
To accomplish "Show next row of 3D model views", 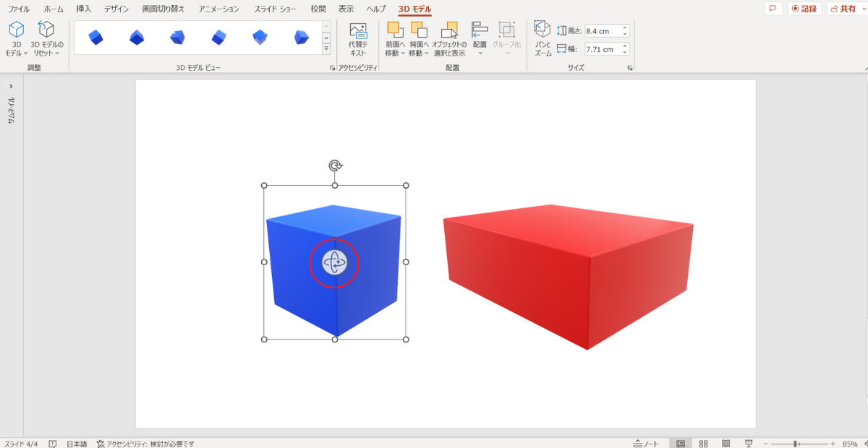I will tap(326, 37).
